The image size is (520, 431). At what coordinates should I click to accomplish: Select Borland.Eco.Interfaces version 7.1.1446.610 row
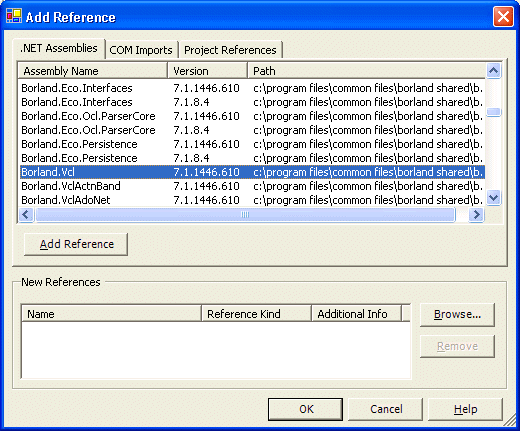tap(252, 88)
